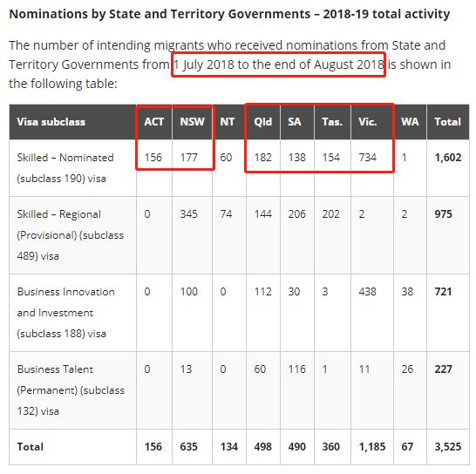Click the 734 value under Vic.
Image resolution: width=476 pixels, height=474 pixels.
coord(367,158)
